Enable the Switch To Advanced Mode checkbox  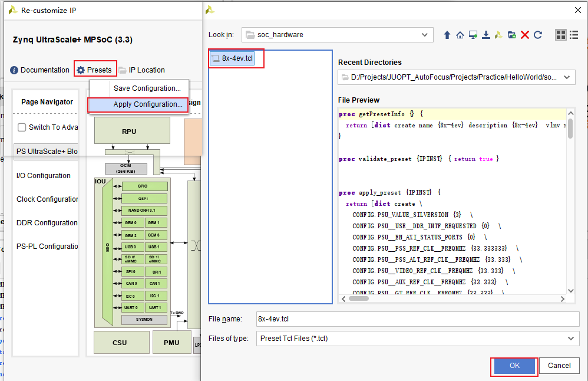(22, 127)
